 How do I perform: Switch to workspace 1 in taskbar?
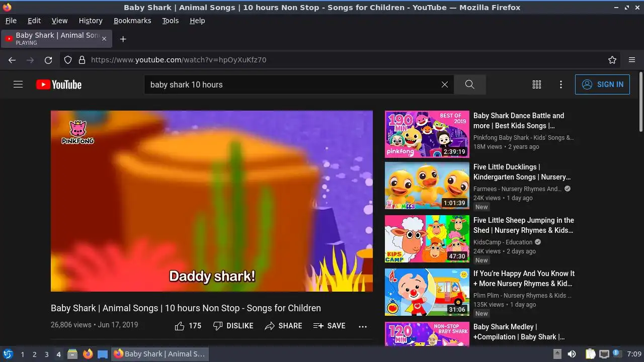22,354
